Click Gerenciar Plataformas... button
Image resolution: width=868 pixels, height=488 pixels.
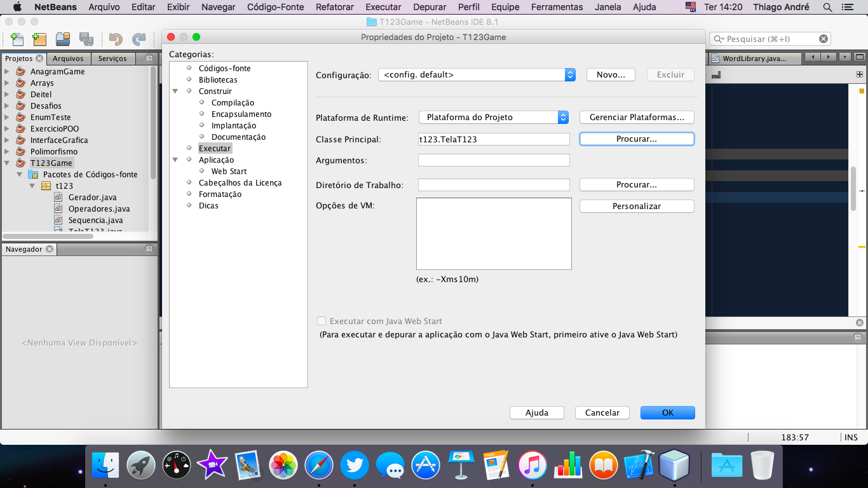click(637, 117)
